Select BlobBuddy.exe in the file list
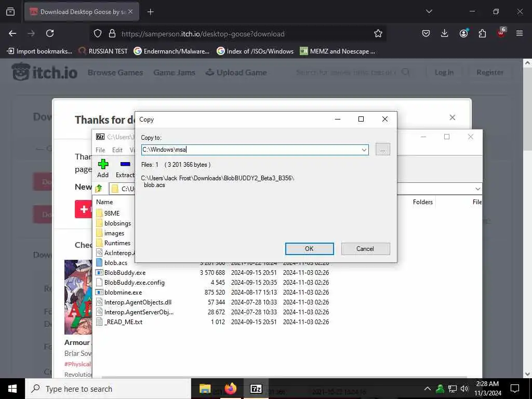Viewport: 532px width, 399px height. coord(125,272)
